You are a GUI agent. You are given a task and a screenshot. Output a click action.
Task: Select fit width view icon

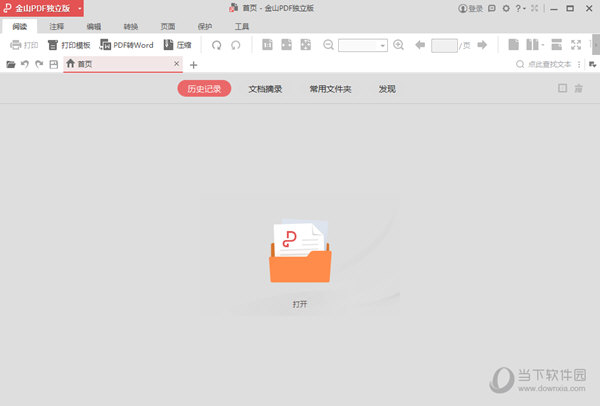pos(287,45)
